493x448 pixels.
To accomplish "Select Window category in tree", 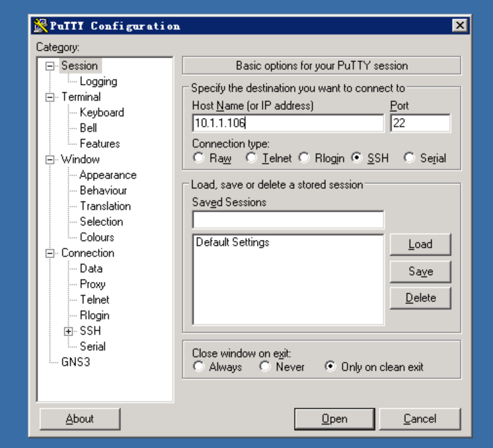I will (x=81, y=159).
